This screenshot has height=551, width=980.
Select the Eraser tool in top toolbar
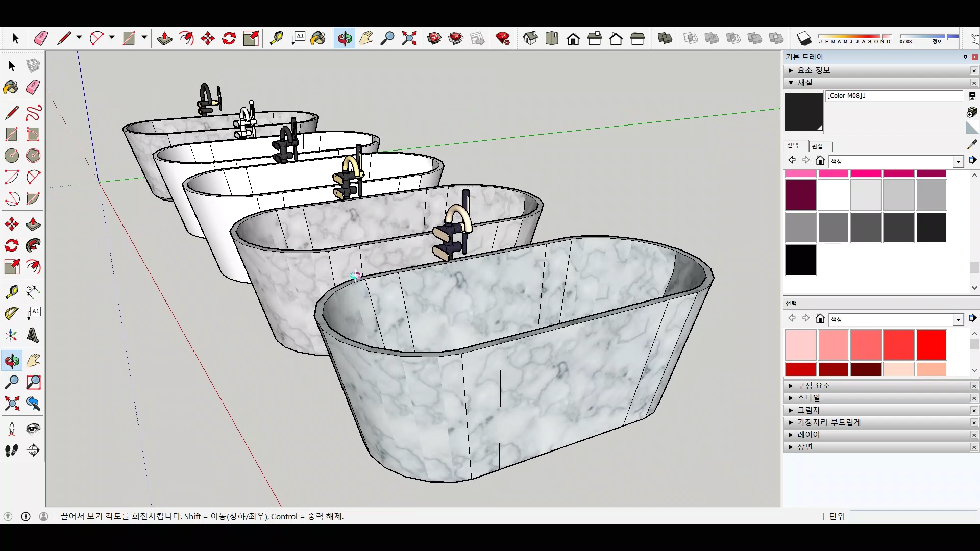(41, 38)
